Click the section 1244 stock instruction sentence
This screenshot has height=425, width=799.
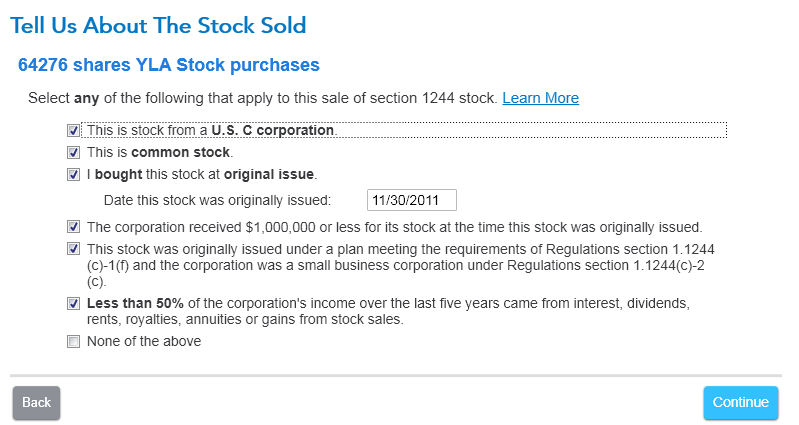(x=262, y=98)
